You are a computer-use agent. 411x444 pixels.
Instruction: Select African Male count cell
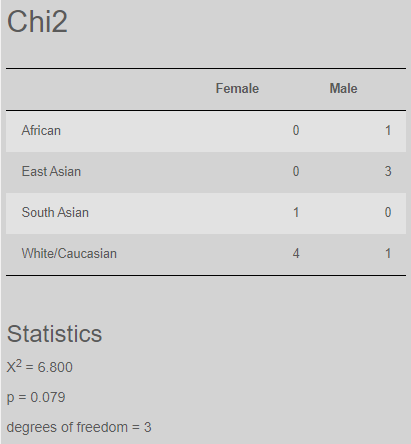click(x=388, y=131)
